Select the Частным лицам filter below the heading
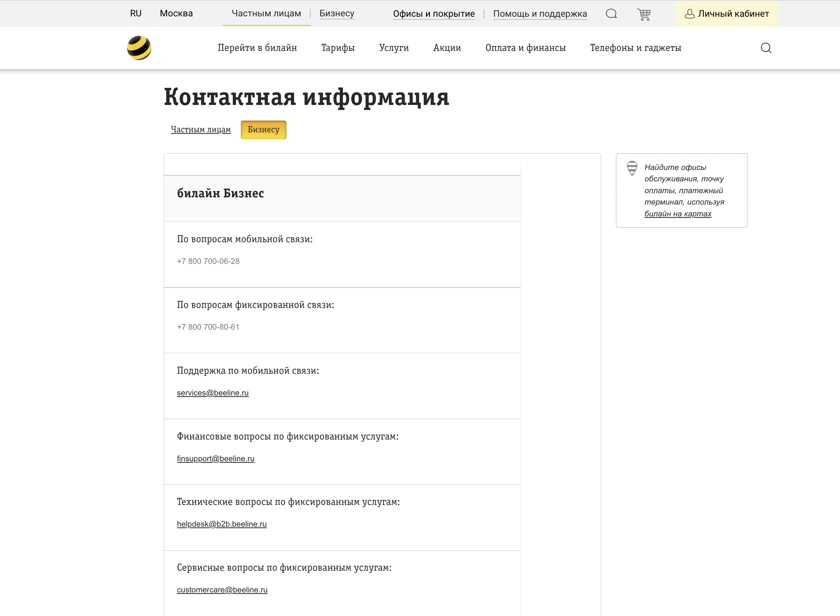This screenshot has height=616, width=840. (x=201, y=129)
